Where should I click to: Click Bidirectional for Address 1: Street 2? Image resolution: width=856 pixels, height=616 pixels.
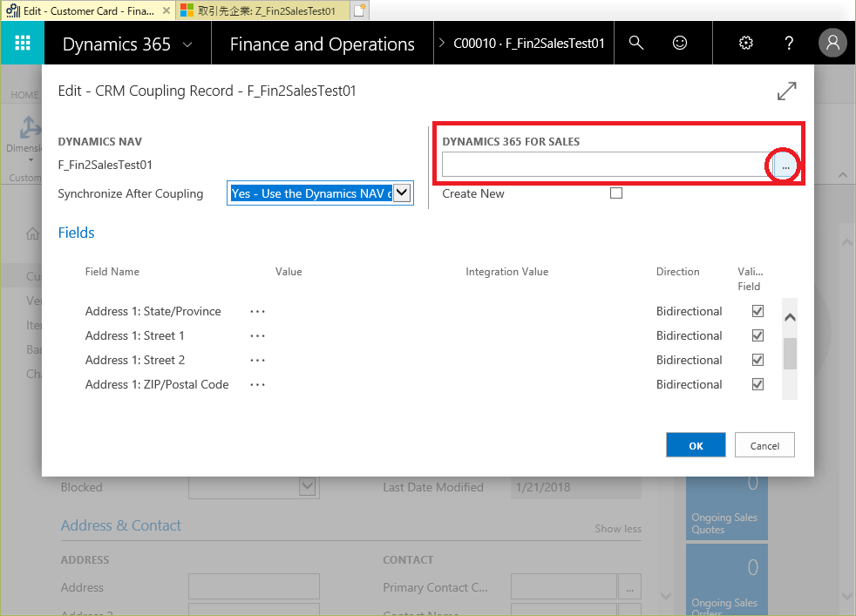coord(689,360)
